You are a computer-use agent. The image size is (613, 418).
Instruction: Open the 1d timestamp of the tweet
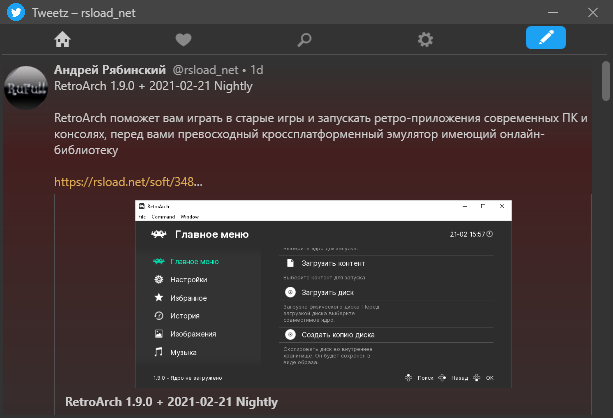tap(256, 70)
